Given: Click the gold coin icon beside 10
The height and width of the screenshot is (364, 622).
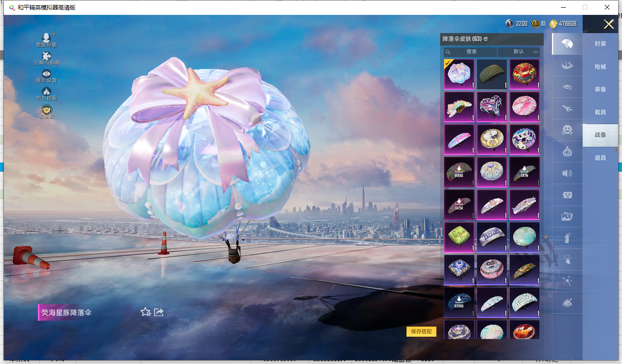Looking at the screenshot, I should 535,23.
